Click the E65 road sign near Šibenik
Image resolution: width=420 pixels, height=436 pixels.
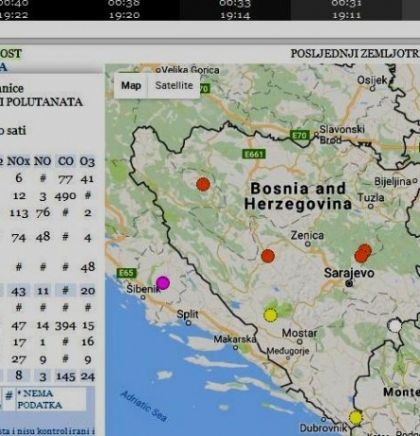[127, 273]
